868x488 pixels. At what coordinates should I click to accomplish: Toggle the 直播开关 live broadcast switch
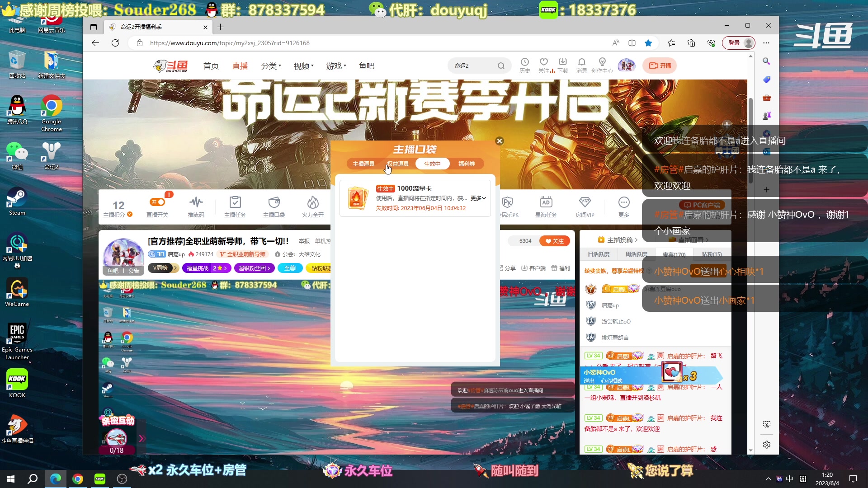coord(157,202)
